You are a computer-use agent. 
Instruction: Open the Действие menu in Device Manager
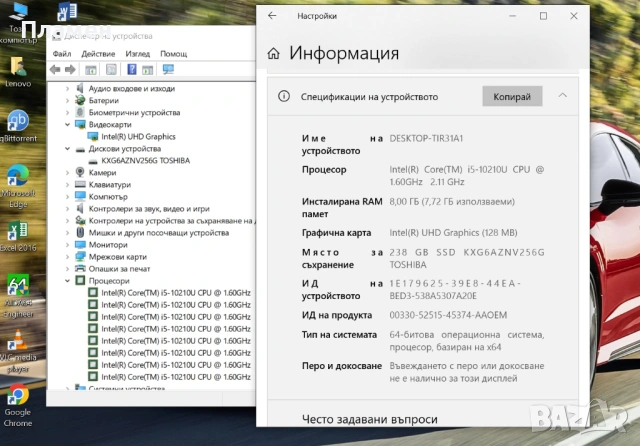point(98,53)
